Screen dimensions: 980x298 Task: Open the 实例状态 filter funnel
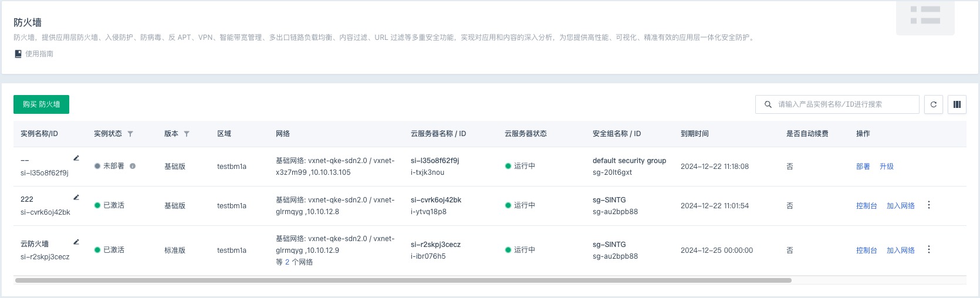(x=130, y=134)
